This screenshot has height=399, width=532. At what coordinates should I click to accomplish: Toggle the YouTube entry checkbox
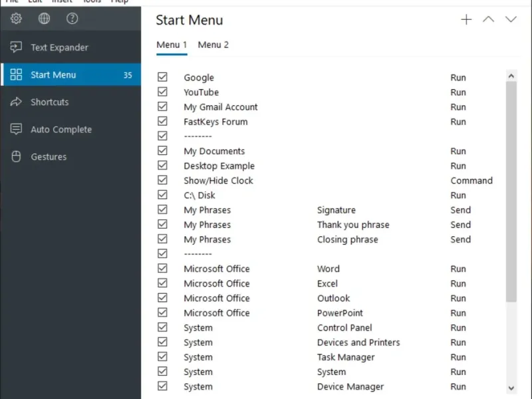(x=162, y=92)
